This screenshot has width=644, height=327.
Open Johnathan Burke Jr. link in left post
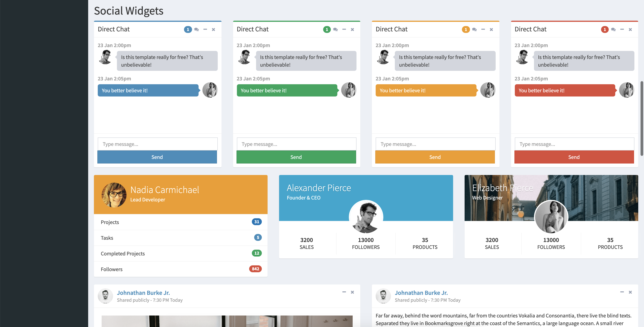(144, 293)
